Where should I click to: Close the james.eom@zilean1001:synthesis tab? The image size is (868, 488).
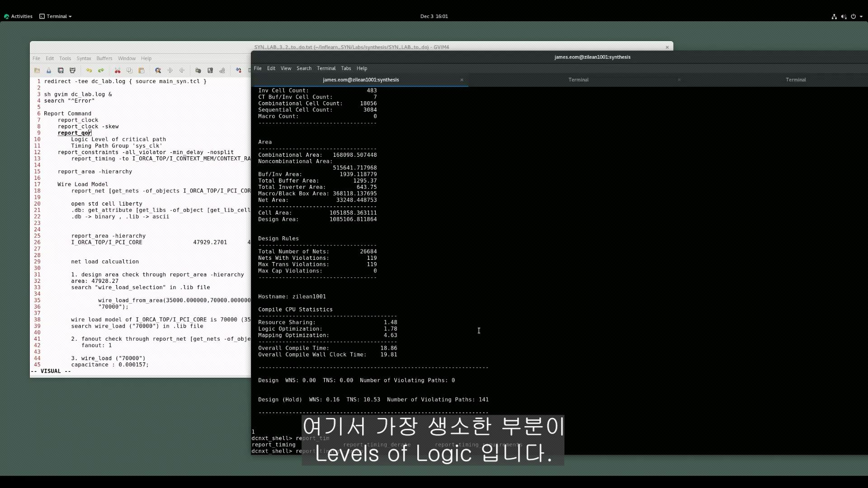[x=462, y=80]
